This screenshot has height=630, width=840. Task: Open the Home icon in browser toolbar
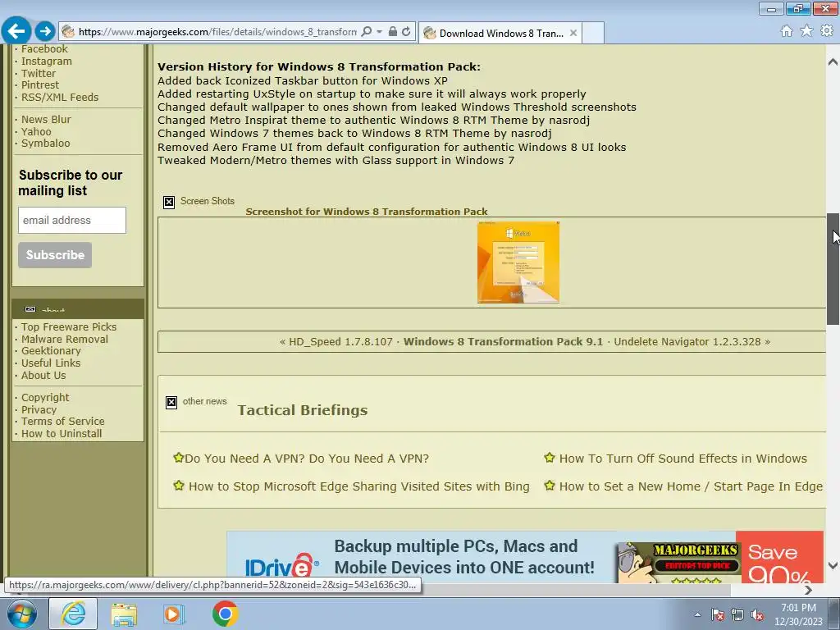787,31
